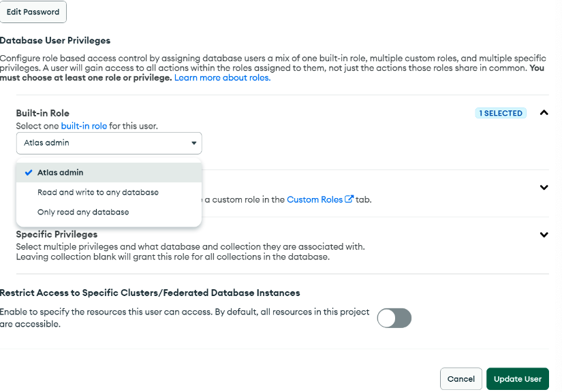Open the Custom Roles tab link
Viewport: 562px width, 392px height.
(x=315, y=199)
